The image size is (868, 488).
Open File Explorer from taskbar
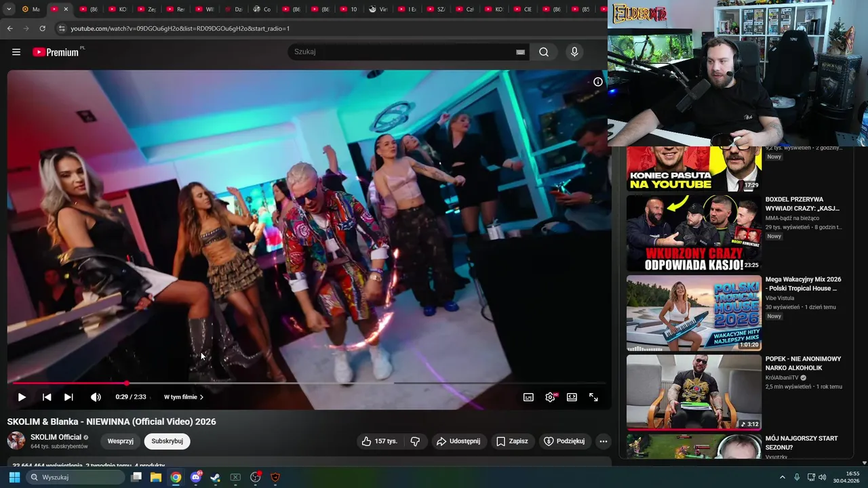[x=156, y=477]
